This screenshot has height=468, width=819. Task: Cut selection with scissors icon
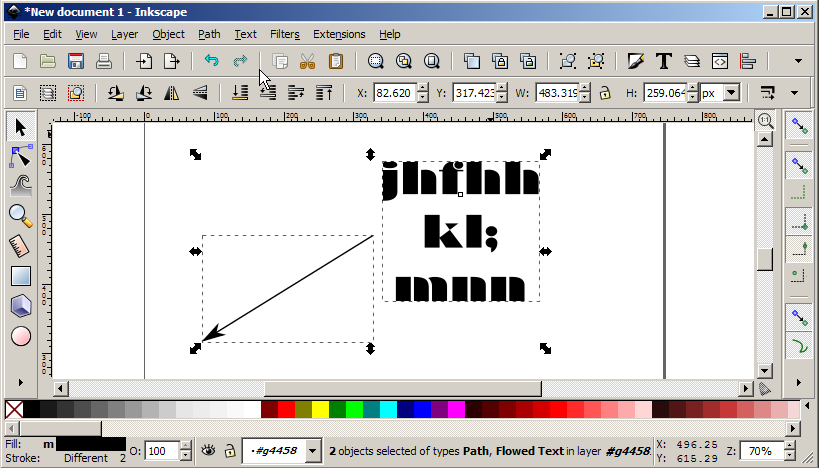tap(308, 61)
